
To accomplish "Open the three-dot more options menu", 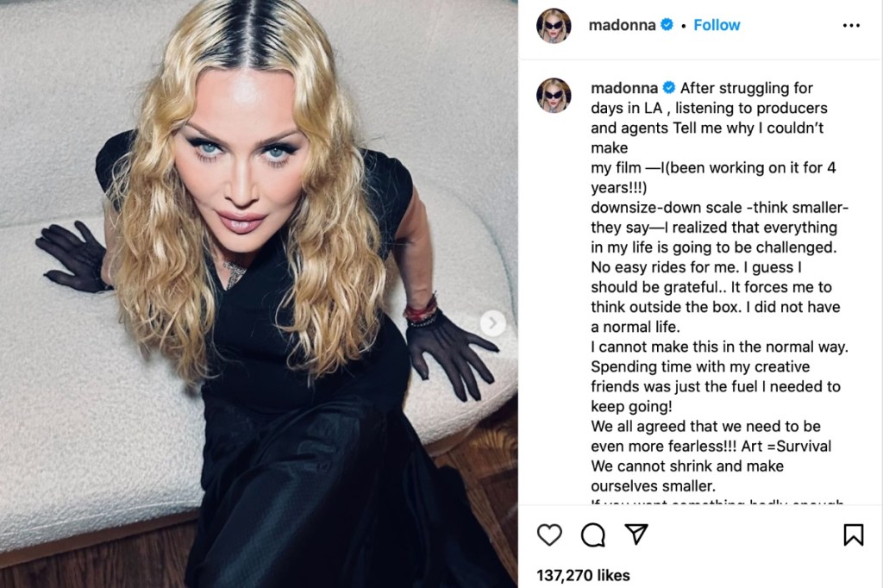I will (x=851, y=25).
